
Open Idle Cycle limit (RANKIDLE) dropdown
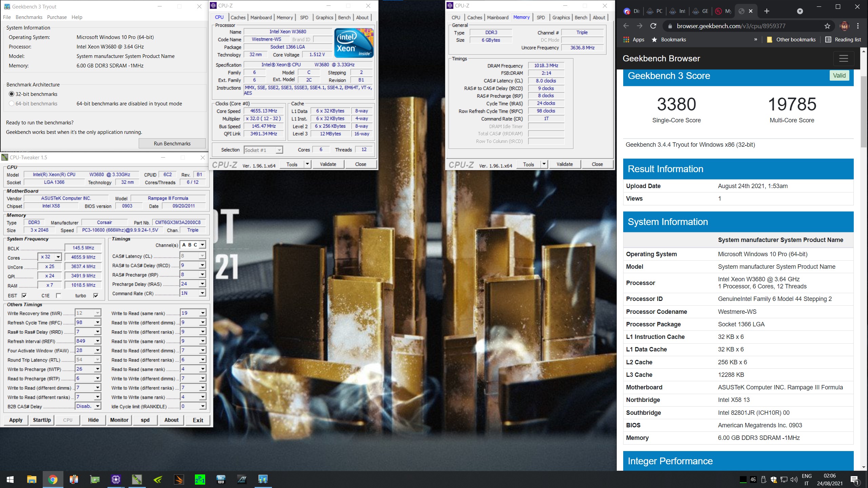click(202, 406)
